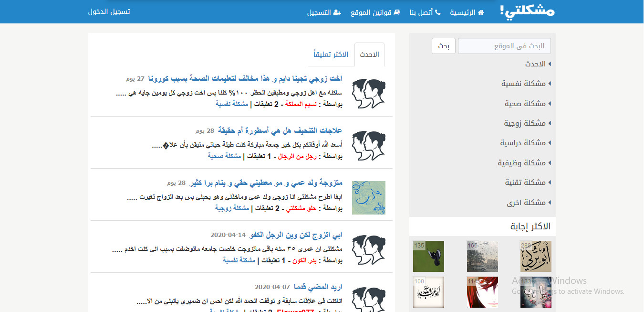Click green calligraphy avatar of متزوجة ولد عمي post
The image size is (644, 312).
tap(369, 198)
